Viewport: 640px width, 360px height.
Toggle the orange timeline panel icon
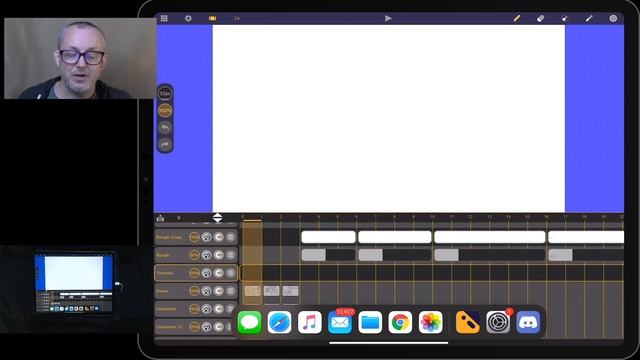pyautogui.click(x=212, y=18)
